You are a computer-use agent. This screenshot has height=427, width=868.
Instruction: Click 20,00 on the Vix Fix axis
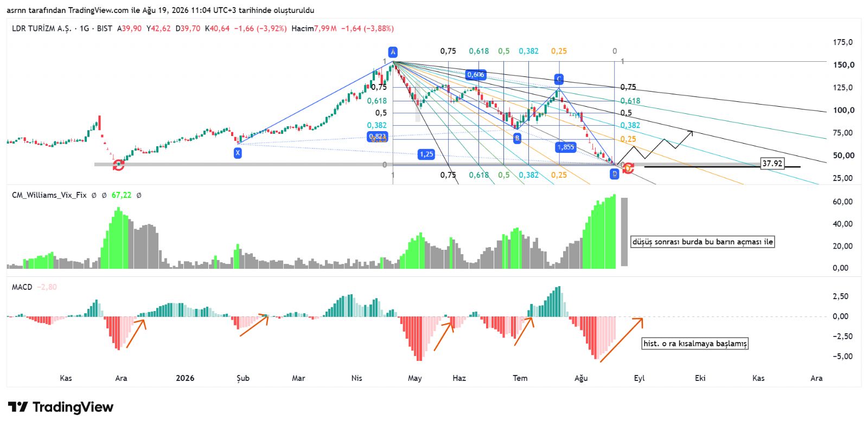click(843, 246)
